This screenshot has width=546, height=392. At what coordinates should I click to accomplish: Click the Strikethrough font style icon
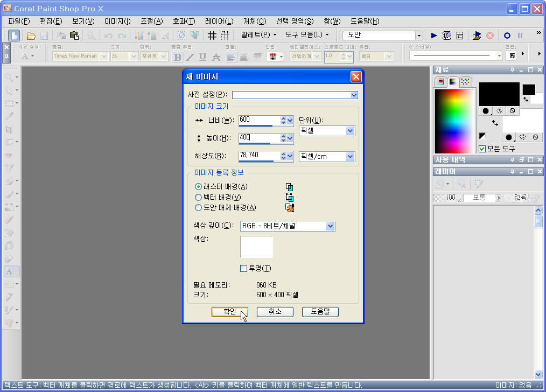coord(216,57)
